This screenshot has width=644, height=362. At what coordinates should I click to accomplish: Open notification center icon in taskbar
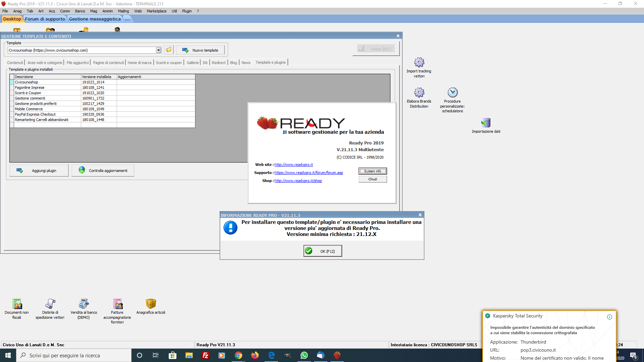pyautogui.click(x=633, y=356)
